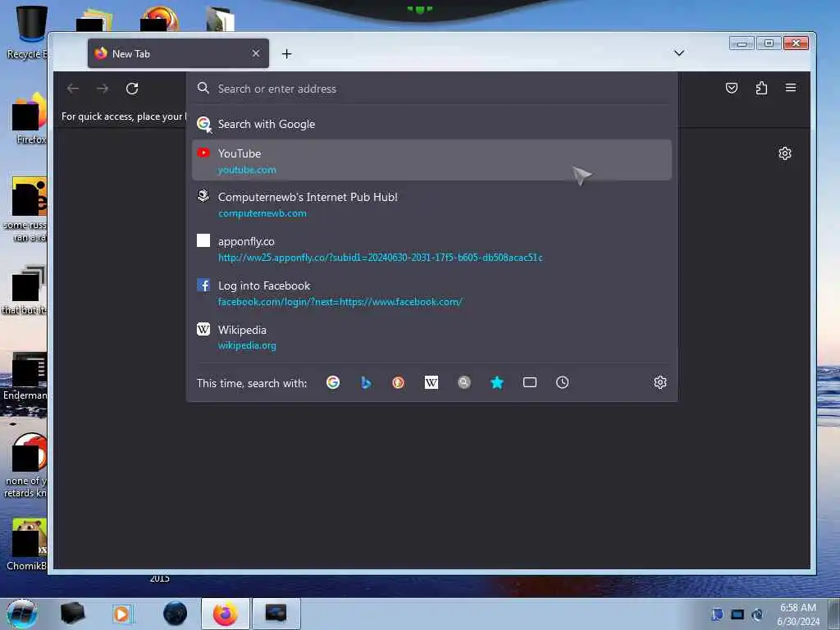Screen dimensions: 840x630
Task: Open the media player taskbar icon
Action: pyautogui.click(x=122, y=614)
